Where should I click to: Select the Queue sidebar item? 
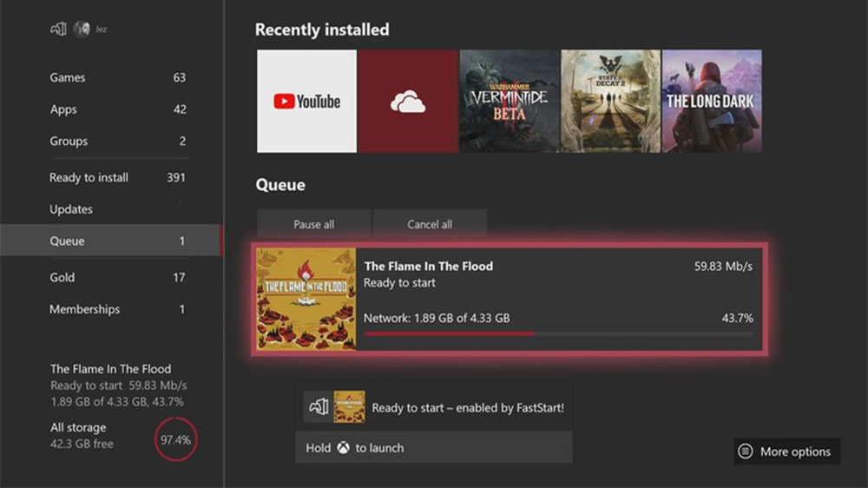point(111,241)
